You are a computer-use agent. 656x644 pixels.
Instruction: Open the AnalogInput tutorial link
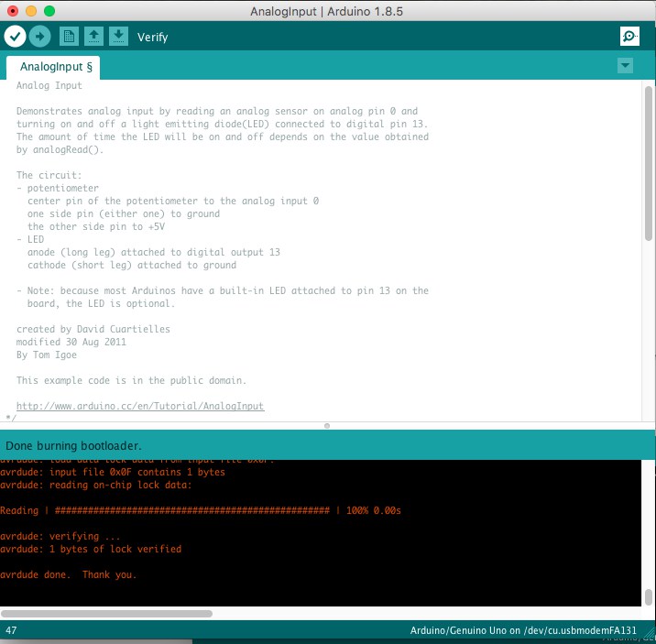pyautogui.click(x=140, y=406)
